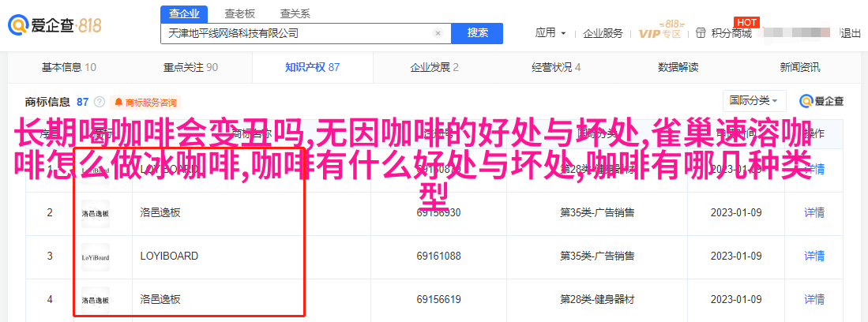Click the help question mark beside 商标信息
This screenshot has width=868, height=322.
pos(100,102)
